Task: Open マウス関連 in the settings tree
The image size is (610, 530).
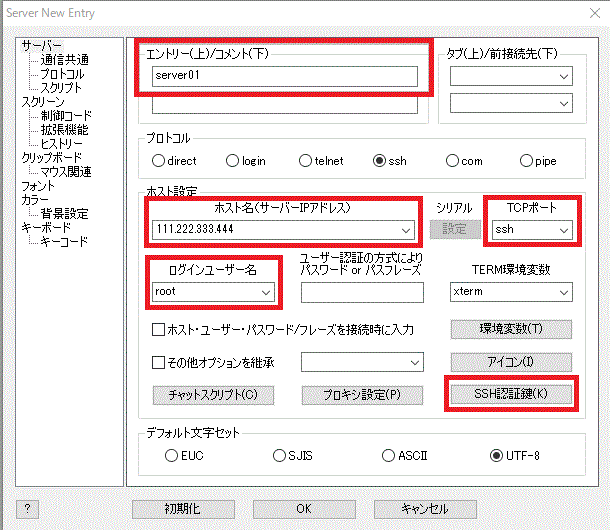Action: pyautogui.click(x=66, y=172)
